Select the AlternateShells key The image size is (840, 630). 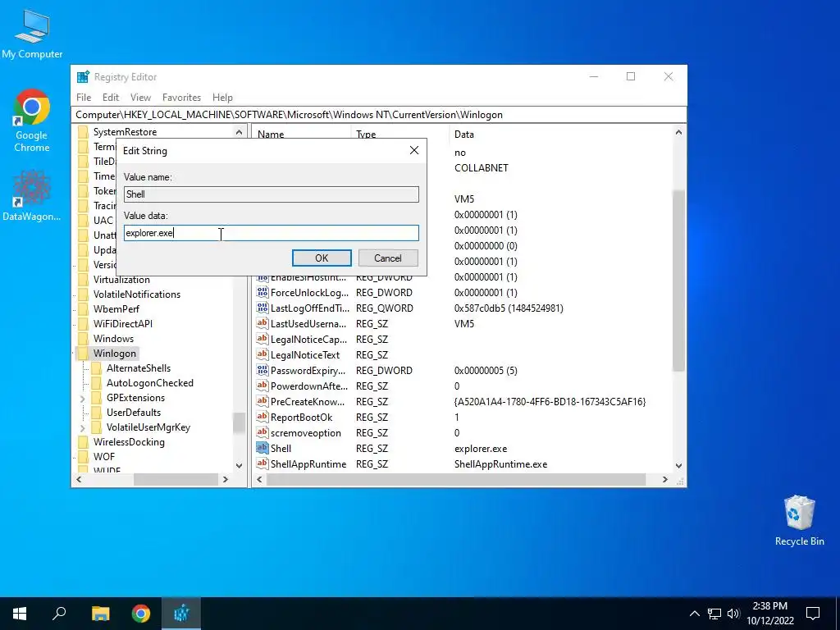click(138, 368)
